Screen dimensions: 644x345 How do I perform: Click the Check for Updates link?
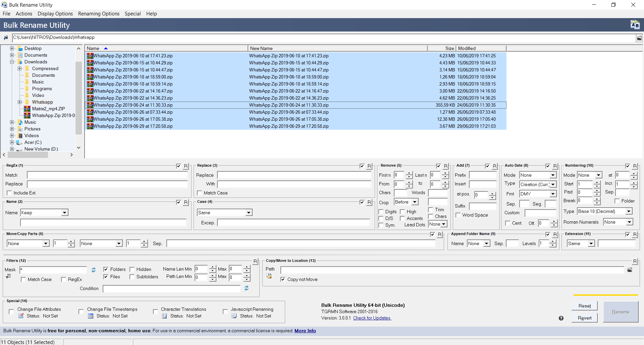pos(372,318)
